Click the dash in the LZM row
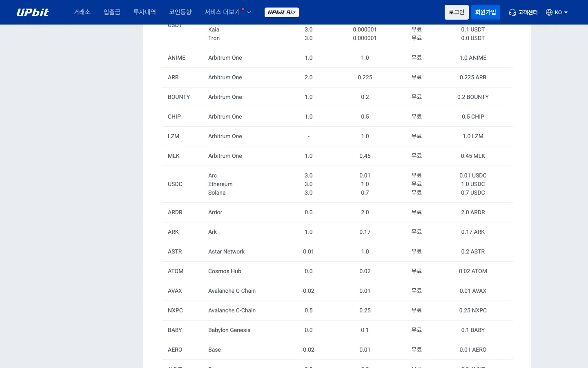Image resolution: width=588 pixels, height=368 pixels. coord(309,136)
